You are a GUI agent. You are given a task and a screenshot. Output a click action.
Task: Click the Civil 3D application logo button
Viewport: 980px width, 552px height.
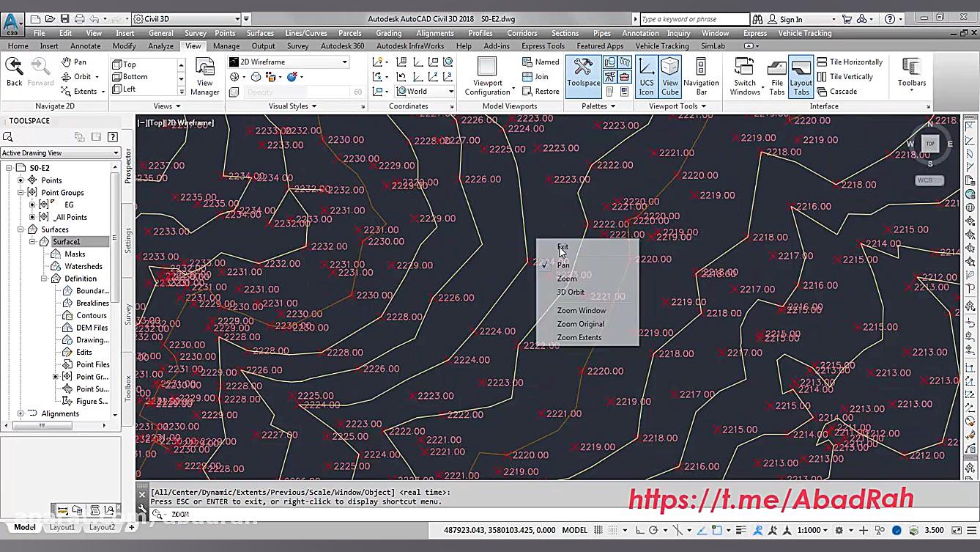(x=12, y=23)
